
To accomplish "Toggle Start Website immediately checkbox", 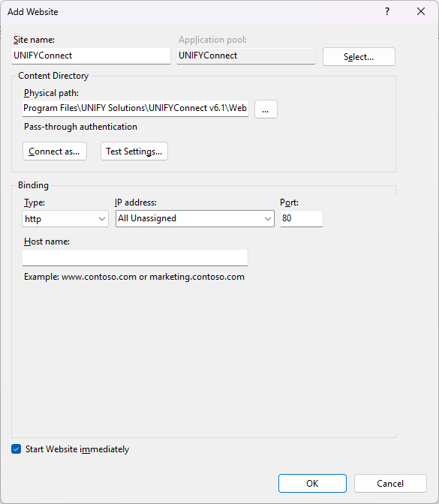I will click(x=16, y=448).
